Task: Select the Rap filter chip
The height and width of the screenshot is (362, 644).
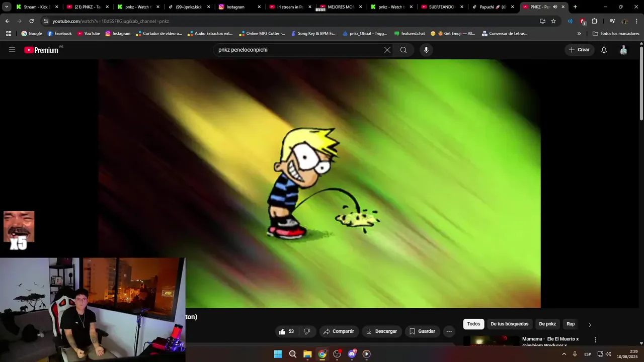Action: click(571, 324)
